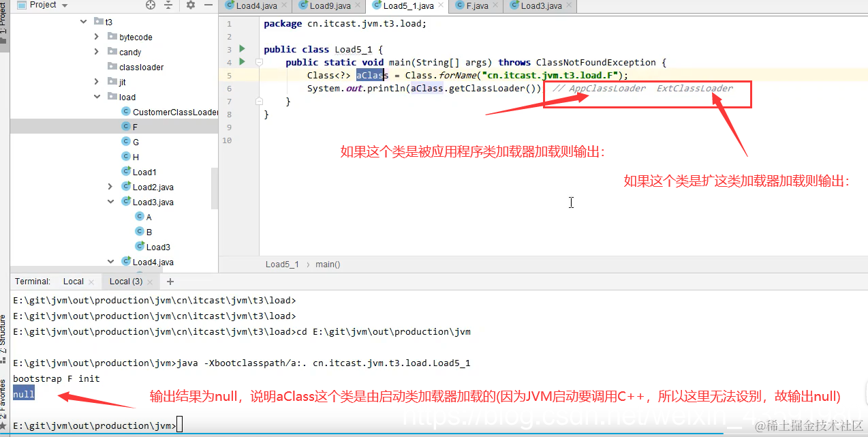Add new terminal session with plus

pyautogui.click(x=170, y=282)
